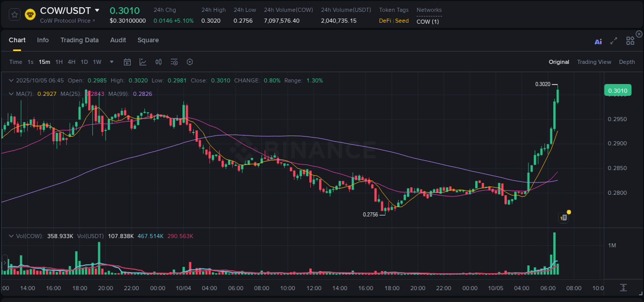
Task: Expand the chart to fullscreen
Action: 613,41
